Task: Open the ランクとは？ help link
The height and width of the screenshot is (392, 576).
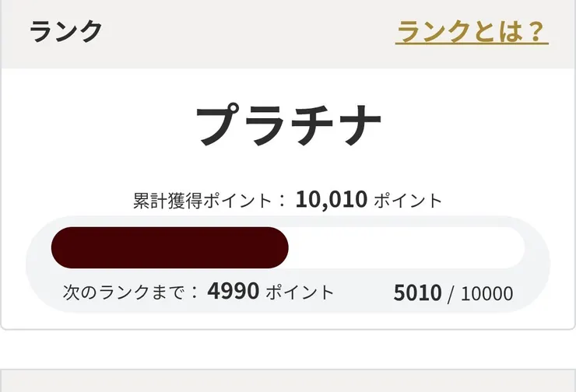Action: (x=471, y=32)
